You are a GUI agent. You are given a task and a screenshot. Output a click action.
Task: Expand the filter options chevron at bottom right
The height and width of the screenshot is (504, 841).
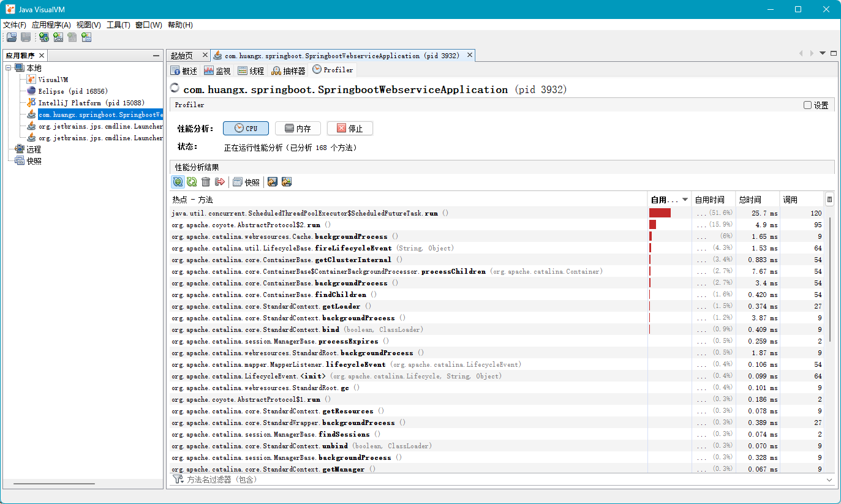click(829, 480)
